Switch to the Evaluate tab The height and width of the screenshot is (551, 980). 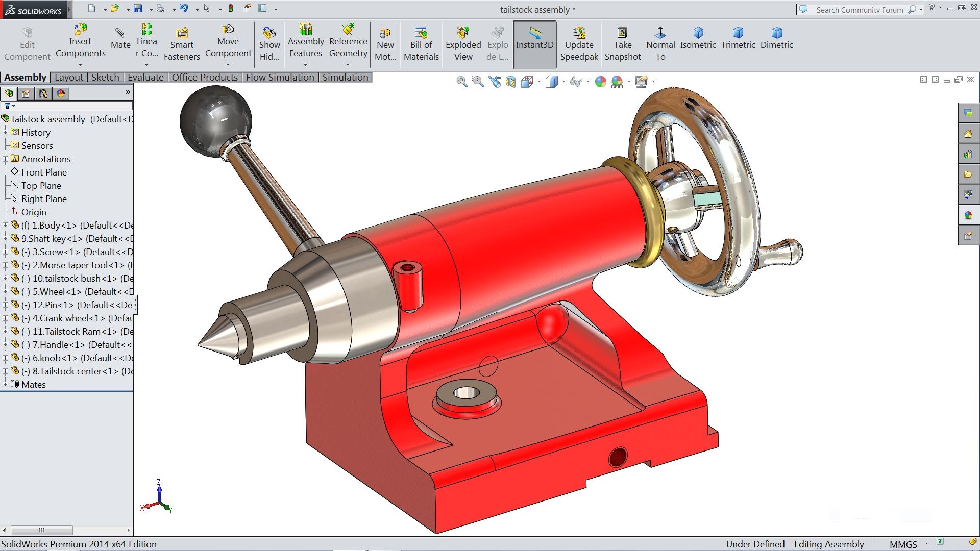click(x=145, y=77)
